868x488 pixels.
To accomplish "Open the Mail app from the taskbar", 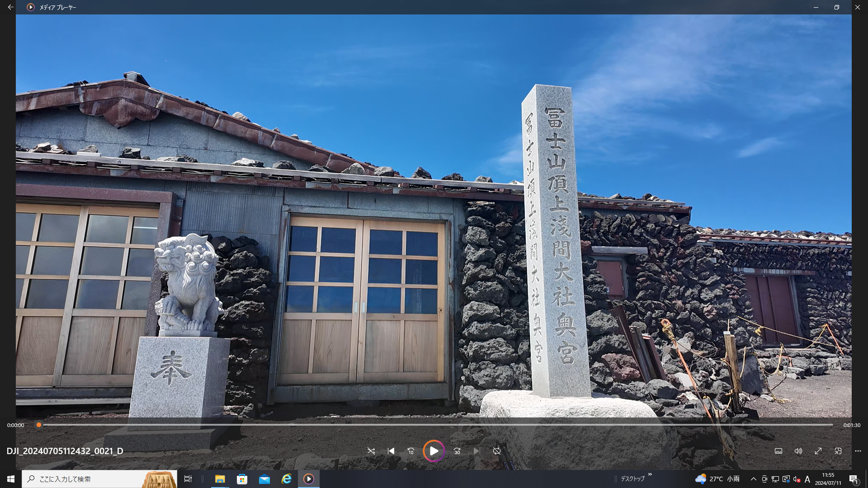I will (264, 479).
